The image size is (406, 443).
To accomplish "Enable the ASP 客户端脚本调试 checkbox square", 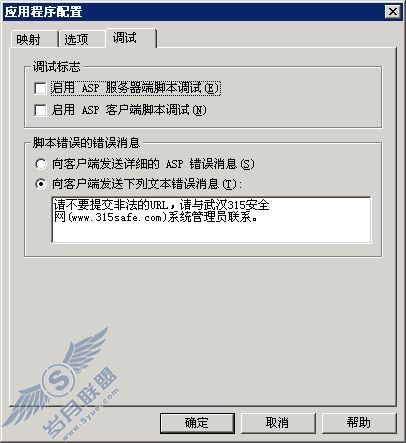I will (40, 110).
